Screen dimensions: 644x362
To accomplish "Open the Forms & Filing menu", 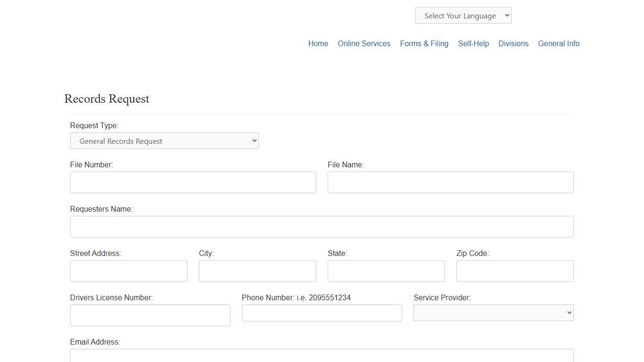I will click(424, 43).
